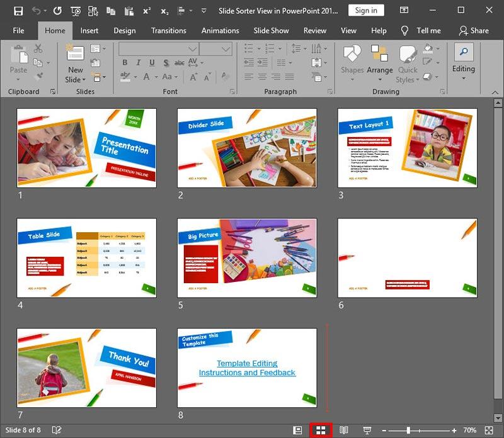This screenshot has height=438, width=504.
Task: Collapse the ribbon using the chevron
Action: 495,93
